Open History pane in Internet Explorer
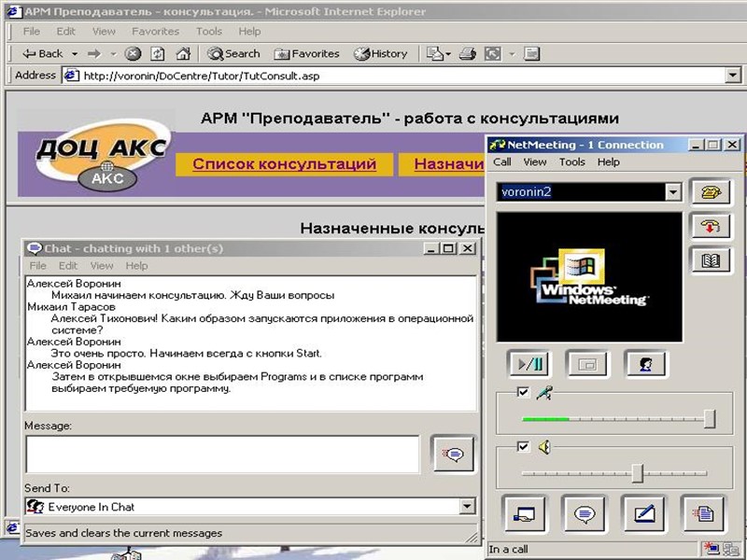This screenshot has height=560, width=747. (x=380, y=54)
